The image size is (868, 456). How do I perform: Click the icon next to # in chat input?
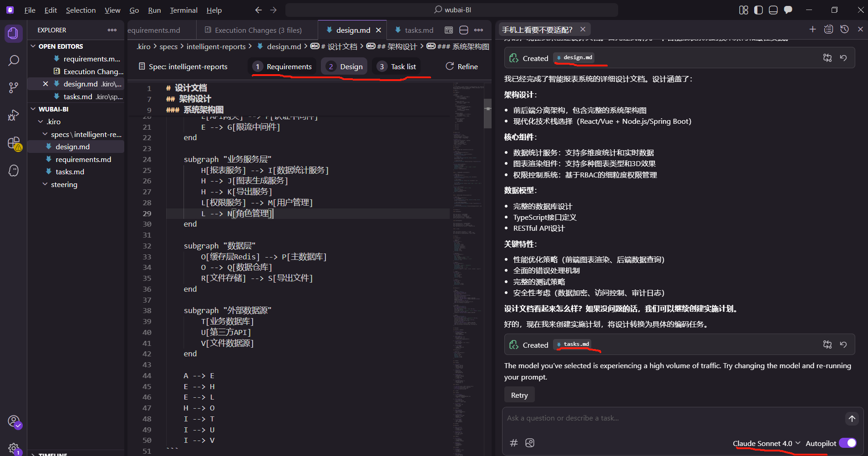pyautogui.click(x=530, y=443)
